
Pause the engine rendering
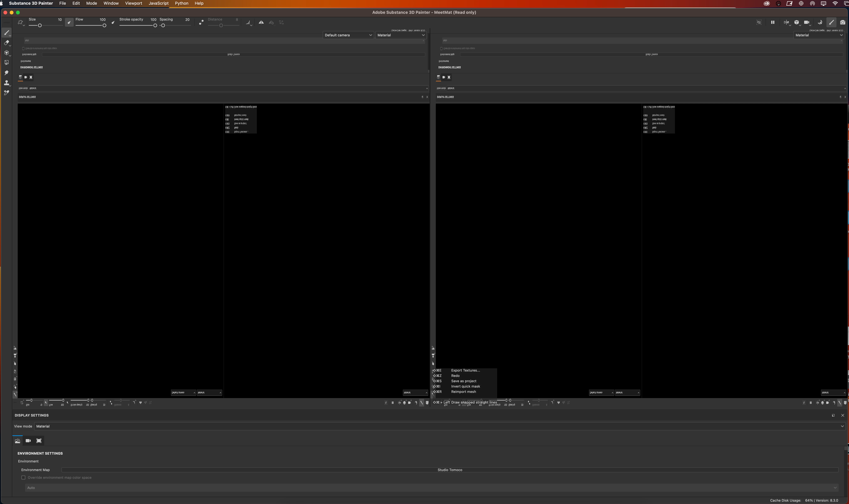point(773,22)
